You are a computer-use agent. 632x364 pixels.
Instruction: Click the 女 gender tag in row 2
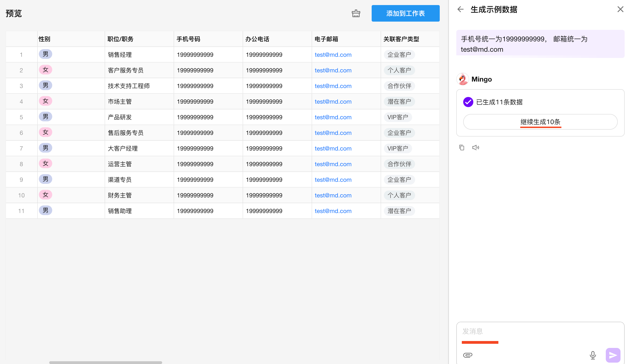click(45, 70)
